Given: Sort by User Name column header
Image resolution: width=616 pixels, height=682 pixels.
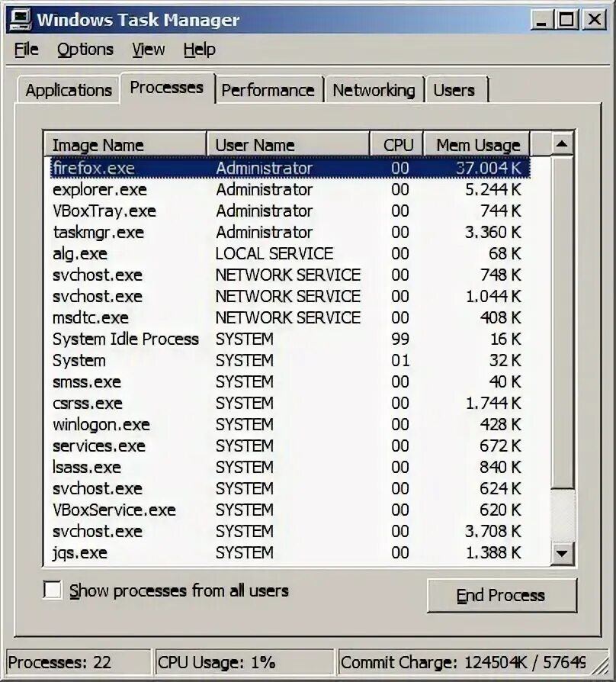Looking at the screenshot, I should pyautogui.click(x=287, y=144).
